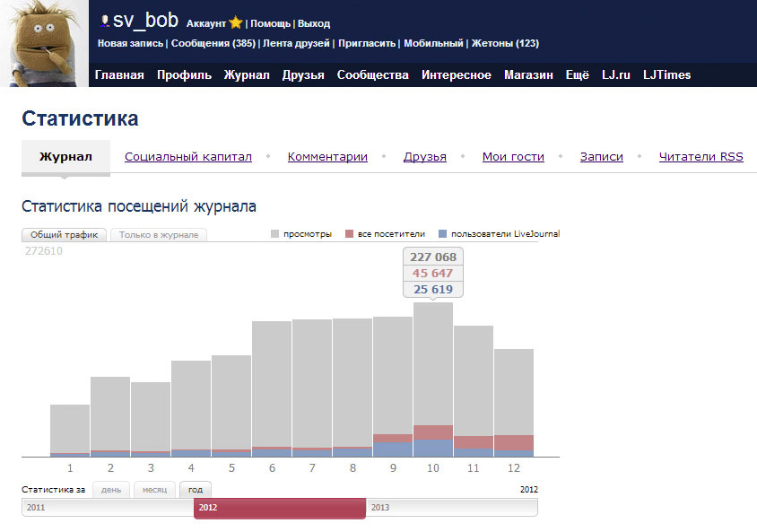Click the chart bar for month 10

pos(433,379)
